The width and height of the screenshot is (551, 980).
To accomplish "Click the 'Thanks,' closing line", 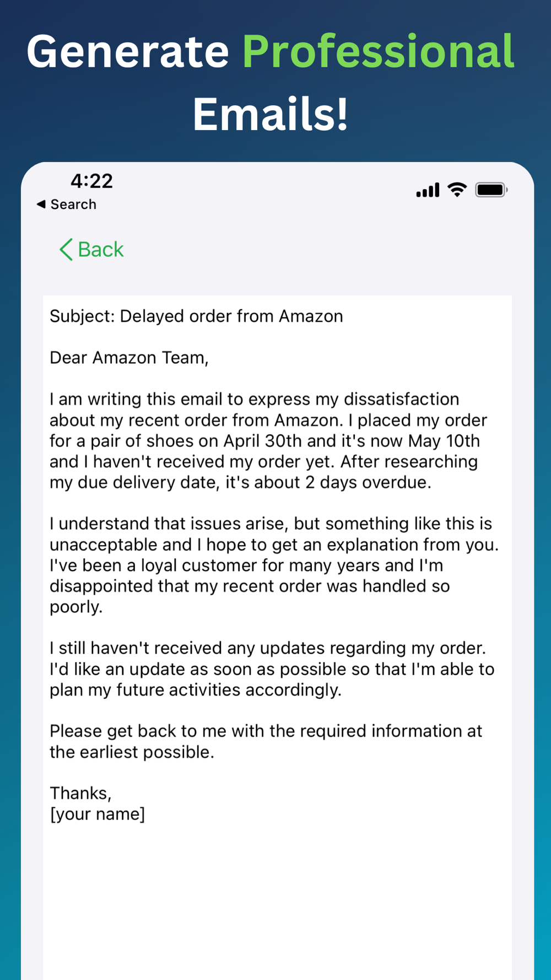I will [80, 793].
